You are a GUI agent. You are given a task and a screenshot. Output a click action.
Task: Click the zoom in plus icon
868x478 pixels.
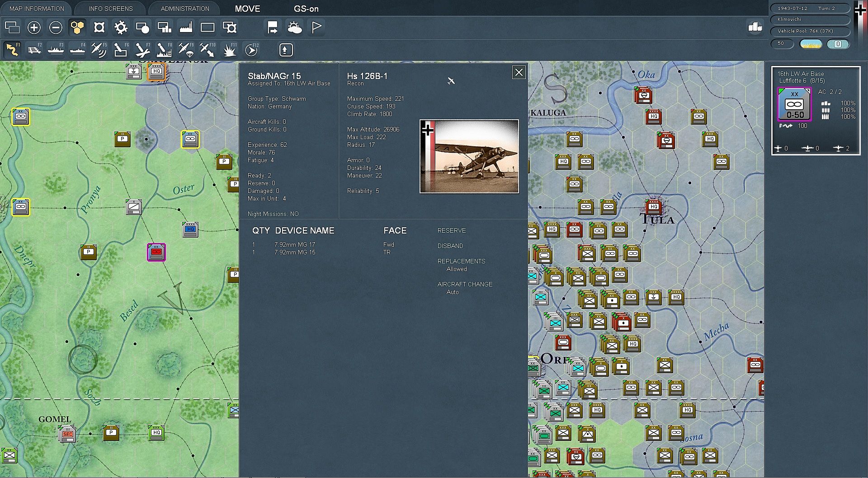pyautogui.click(x=34, y=28)
